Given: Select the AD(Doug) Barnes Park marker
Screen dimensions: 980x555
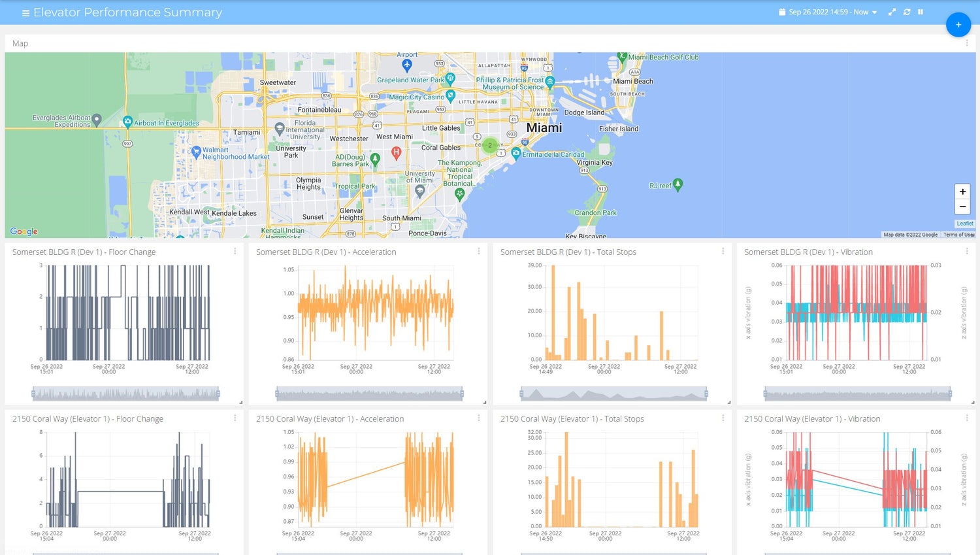Looking at the screenshot, I should tap(375, 158).
